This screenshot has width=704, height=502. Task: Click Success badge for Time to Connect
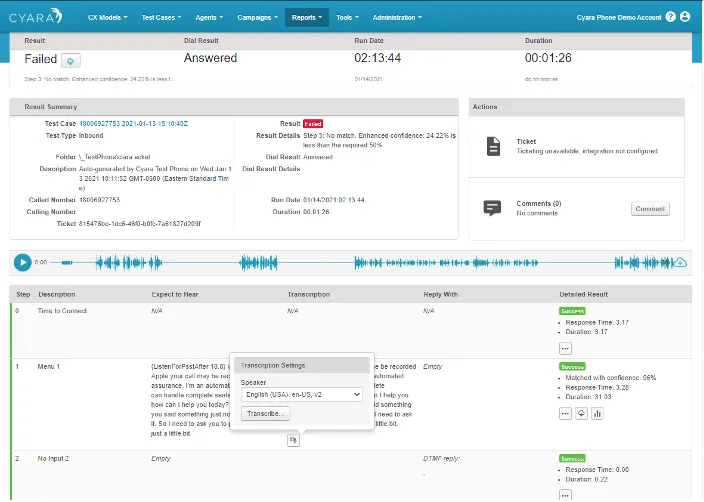(572, 311)
